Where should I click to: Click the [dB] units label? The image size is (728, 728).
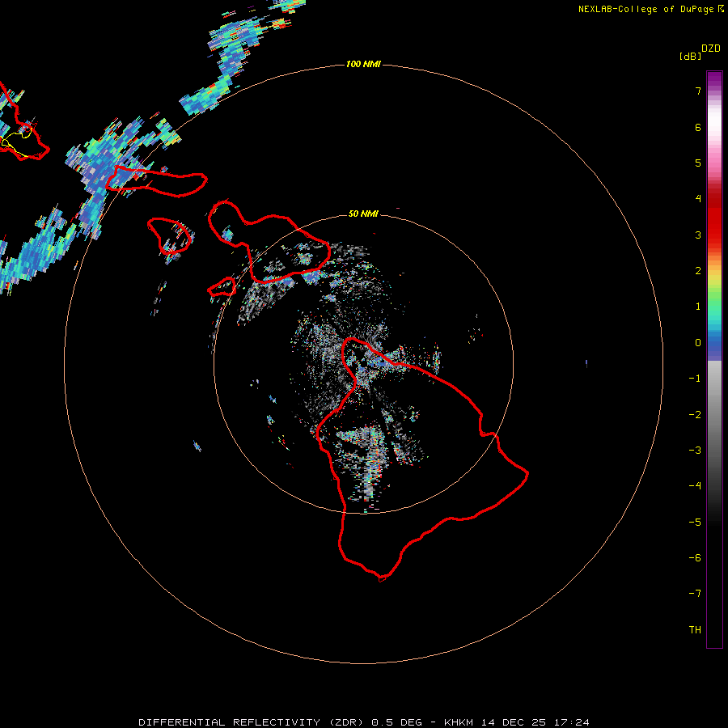tap(690, 56)
